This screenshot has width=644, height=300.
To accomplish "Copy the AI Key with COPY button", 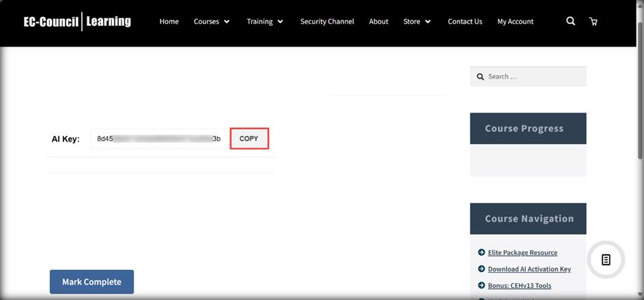I will pos(249,139).
